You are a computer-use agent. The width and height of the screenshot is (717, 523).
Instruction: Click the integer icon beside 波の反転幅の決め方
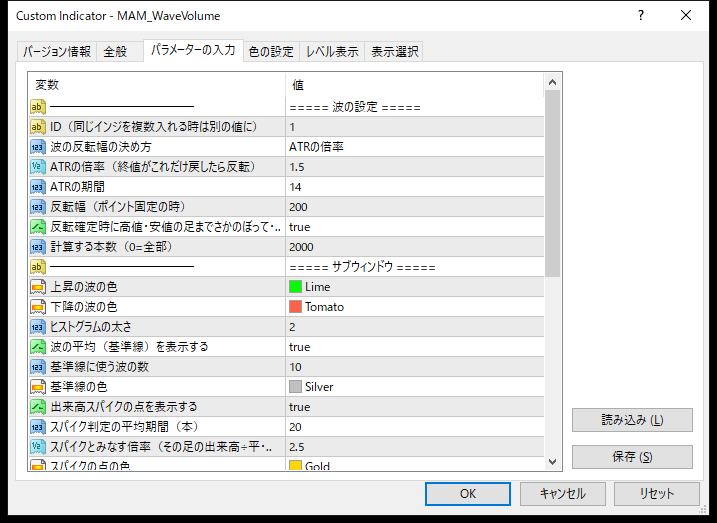(38, 147)
